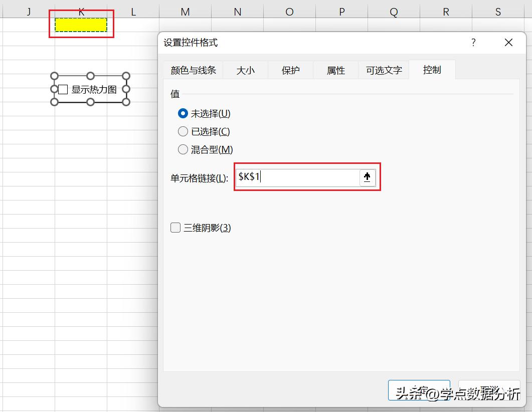Select the 保护 tab
This screenshot has width=532, height=412.
point(290,70)
